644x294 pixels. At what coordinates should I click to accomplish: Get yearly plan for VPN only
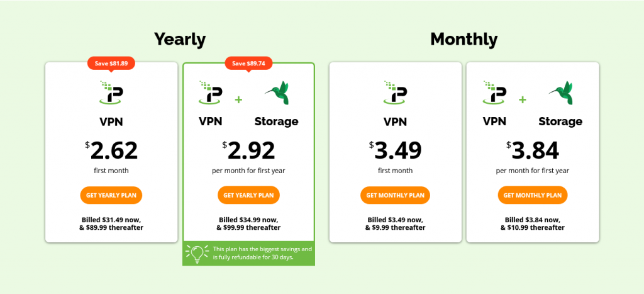[111, 195]
